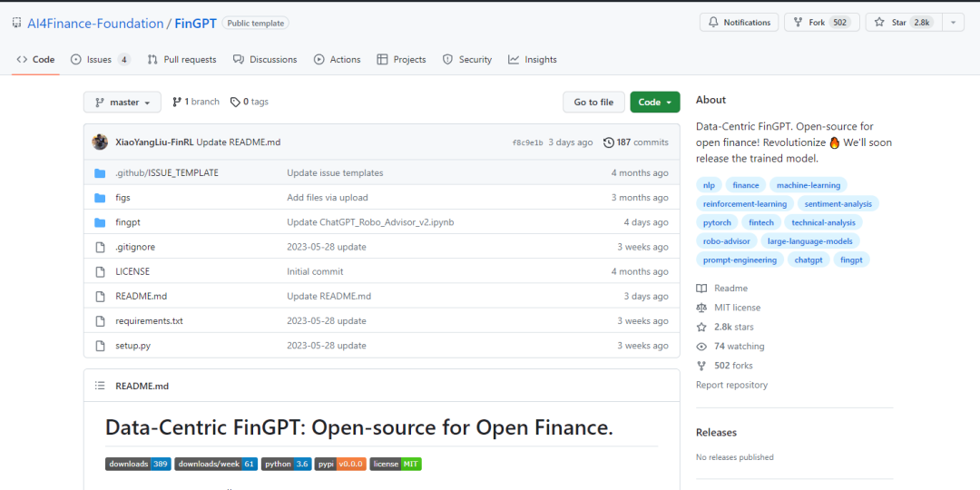Click the XiaoYangLiu-FinRL avatar image
Viewport: 980px width, 490px height.
[x=100, y=142]
